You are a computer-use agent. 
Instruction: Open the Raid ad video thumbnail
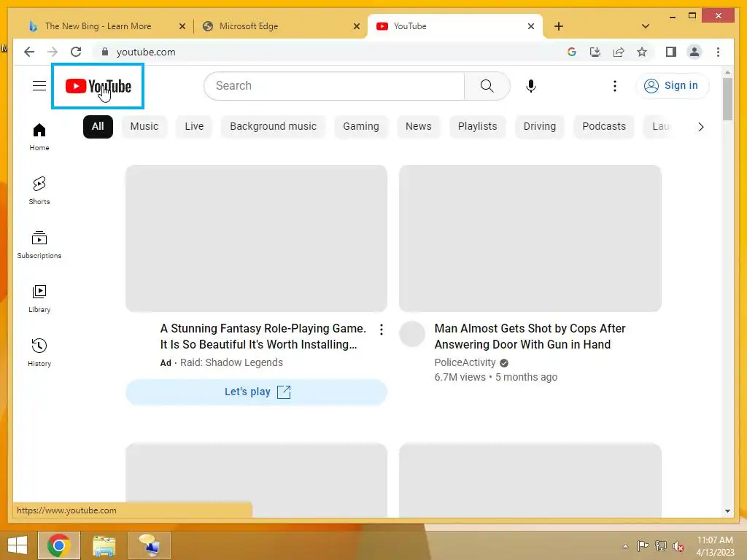256,238
